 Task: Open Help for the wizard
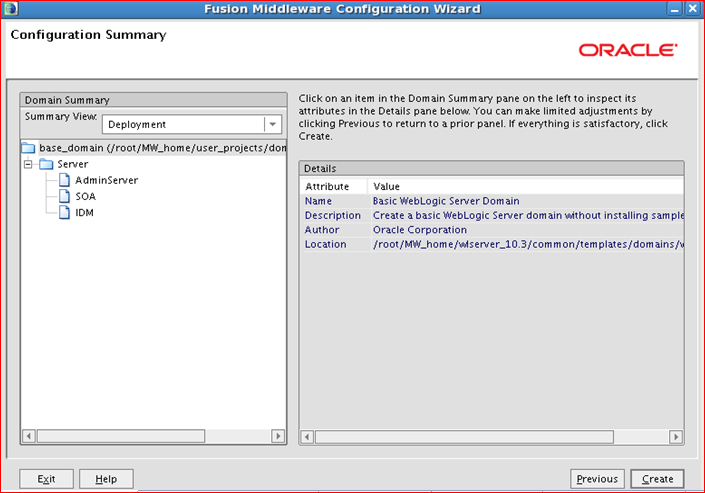point(106,479)
